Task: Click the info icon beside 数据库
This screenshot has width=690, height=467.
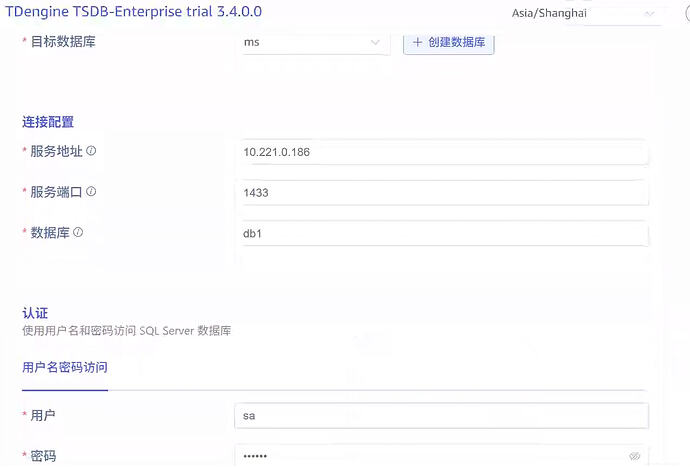Action: [78, 232]
